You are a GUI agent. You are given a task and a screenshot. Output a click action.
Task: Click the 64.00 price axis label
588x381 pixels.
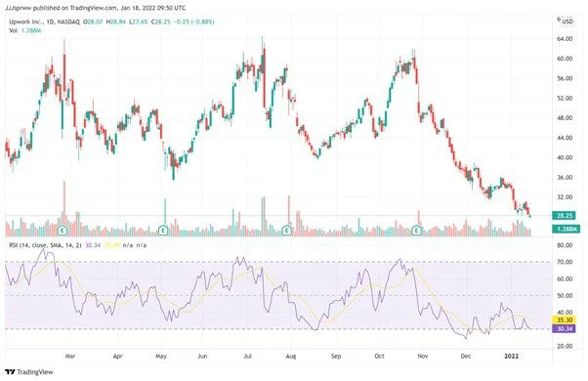click(x=566, y=39)
